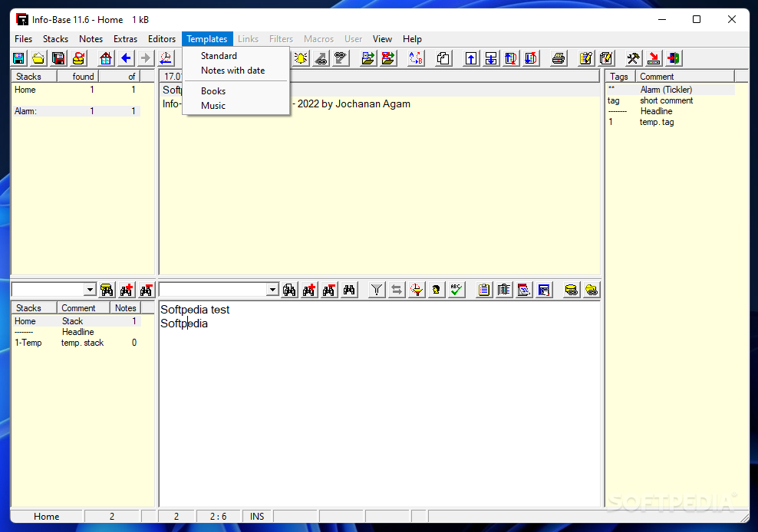Image resolution: width=758 pixels, height=532 pixels.
Task: Click the clock with arrow history icon
Action: [x=166, y=58]
